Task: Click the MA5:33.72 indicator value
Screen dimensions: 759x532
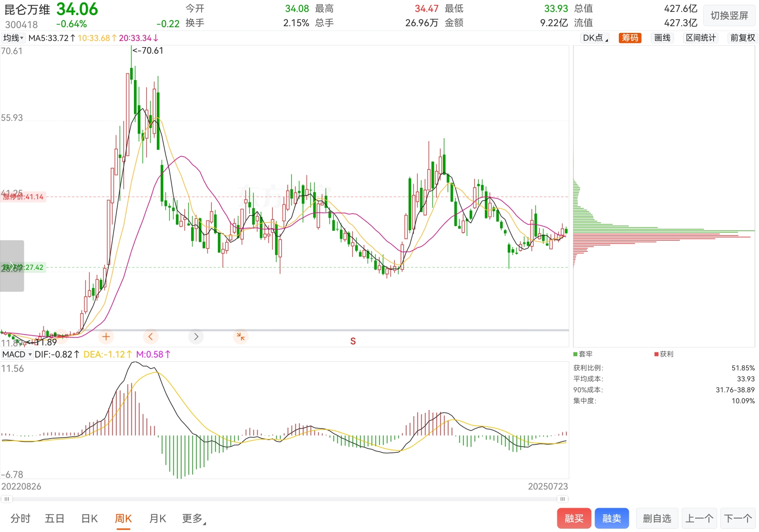Action: (x=51, y=38)
